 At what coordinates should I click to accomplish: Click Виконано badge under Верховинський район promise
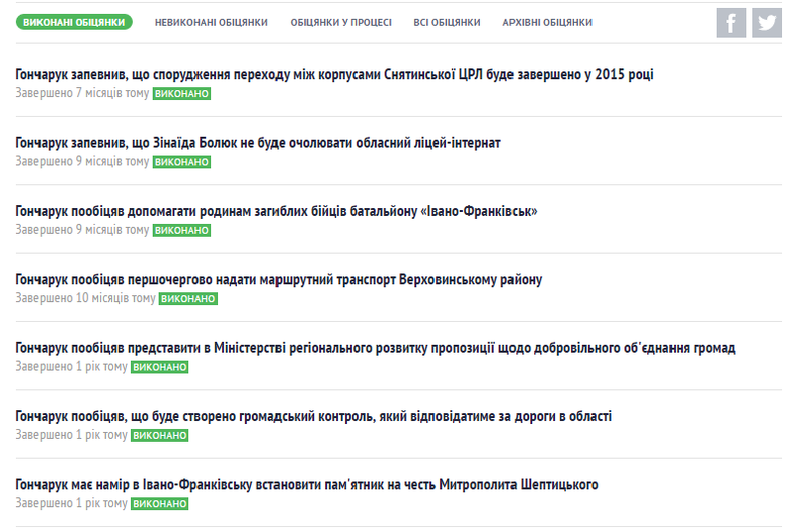tap(188, 299)
